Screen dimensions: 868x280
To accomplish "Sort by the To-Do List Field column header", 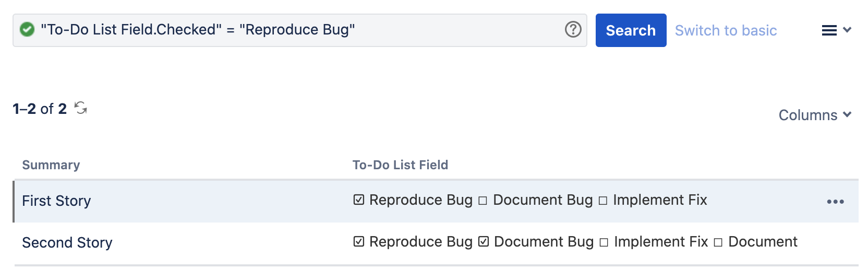I will pyautogui.click(x=400, y=165).
